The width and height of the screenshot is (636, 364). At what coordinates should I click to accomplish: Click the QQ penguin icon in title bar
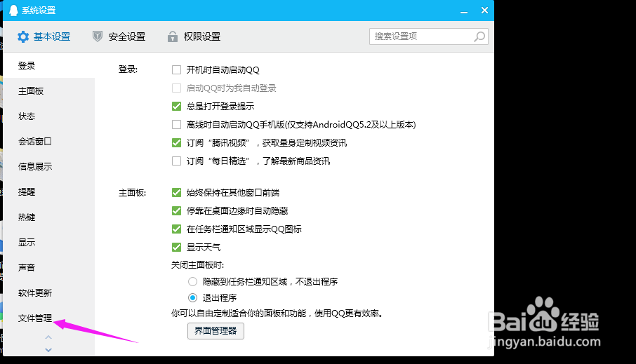13,10
